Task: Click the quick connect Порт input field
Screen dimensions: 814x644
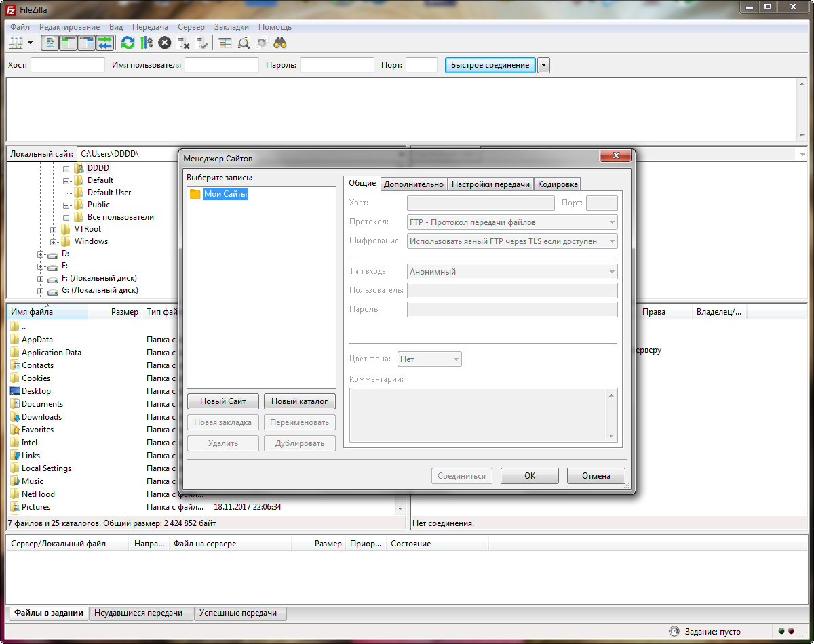Action: coord(421,65)
